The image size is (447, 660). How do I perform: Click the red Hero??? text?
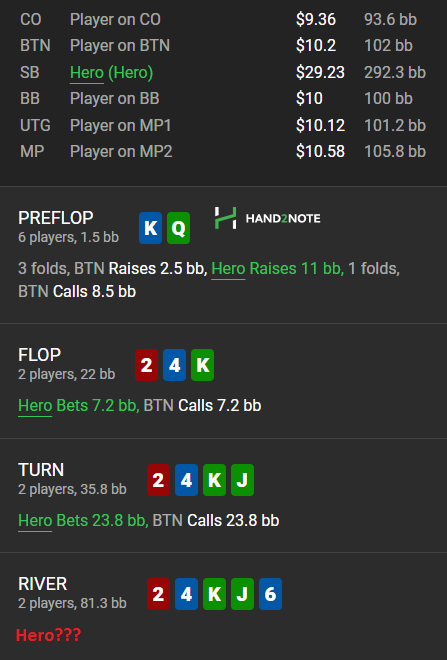coord(48,635)
